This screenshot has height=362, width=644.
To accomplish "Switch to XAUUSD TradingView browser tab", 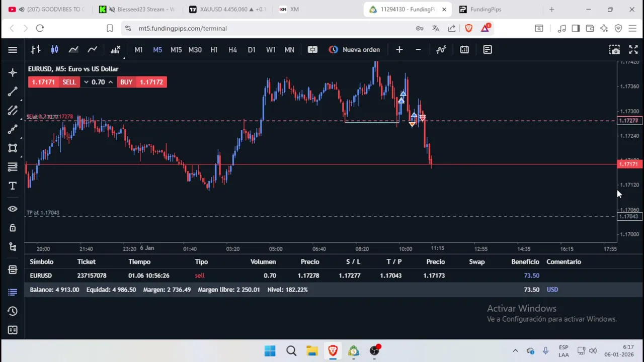I will click(228, 9).
